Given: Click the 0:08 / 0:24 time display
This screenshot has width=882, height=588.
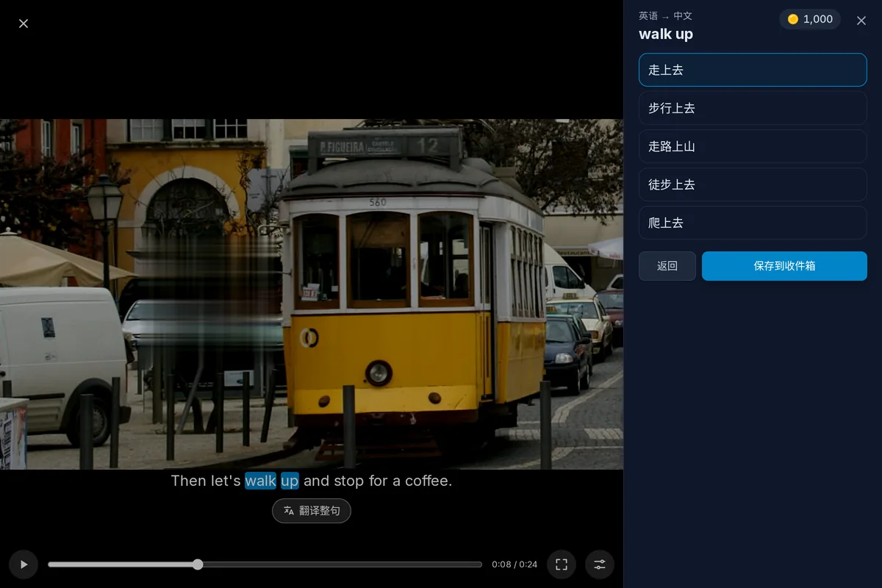Looking at the screenshot, I should [x=514, y=564].
